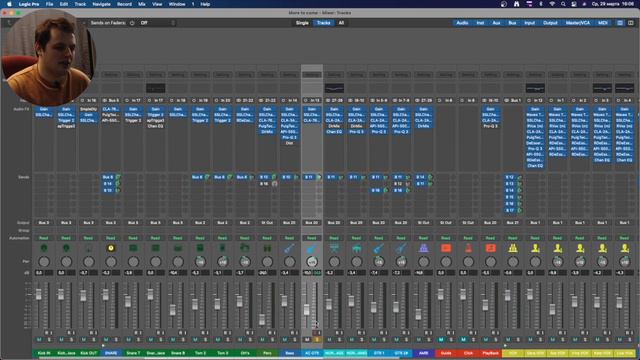The width and height of the screenshot is (640, 360).
Task: Toggle the Output channel filter button
Action: click(550, 23)
